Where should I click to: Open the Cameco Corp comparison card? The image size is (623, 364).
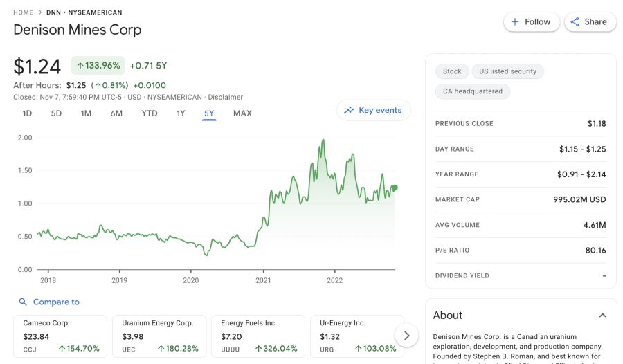click(60, 336)
